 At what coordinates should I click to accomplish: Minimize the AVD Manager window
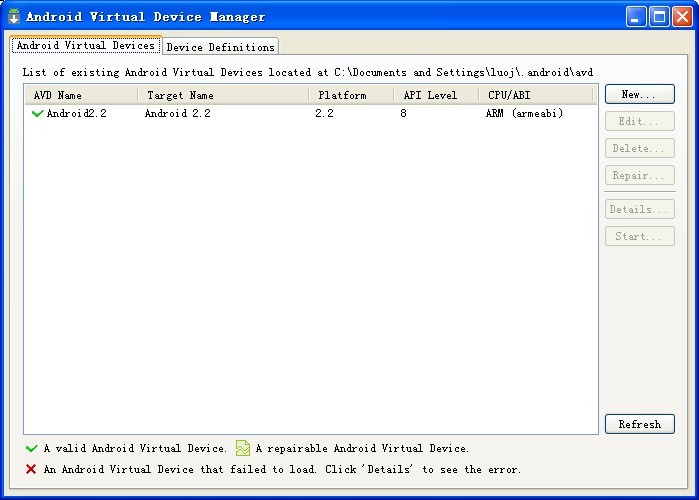click(x=636, y=17)
